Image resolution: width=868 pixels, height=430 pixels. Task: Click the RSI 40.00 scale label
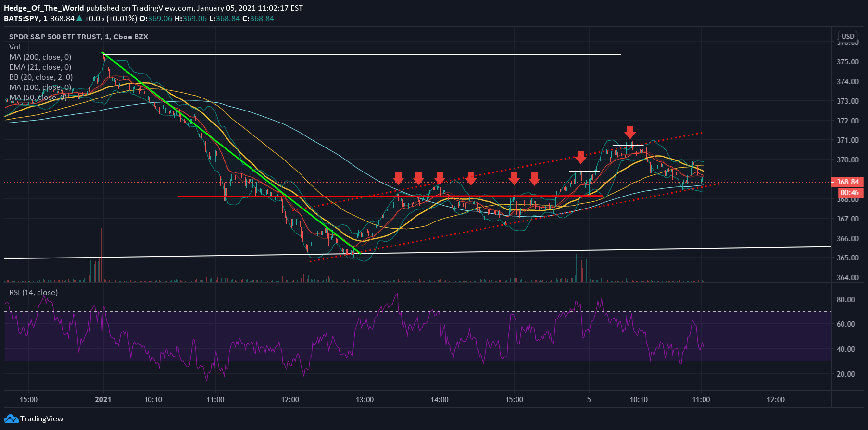(x=845, y=349)
